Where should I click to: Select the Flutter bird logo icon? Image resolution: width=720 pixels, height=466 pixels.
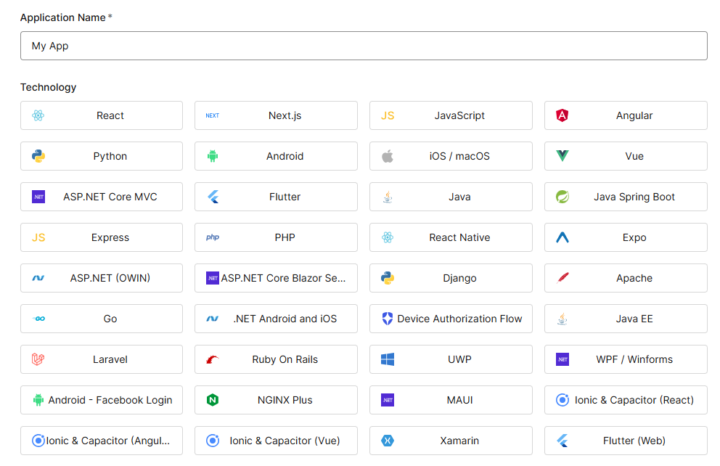coord(213,197)
